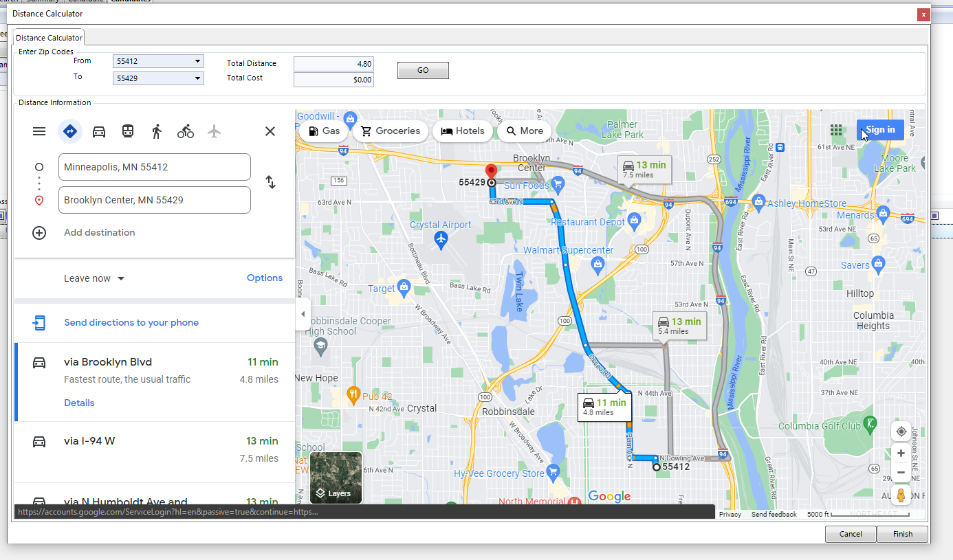Click the Minneapolis, MN 55412 origin field
The height and width of the screenshot is (560, 953).
(155, 167)
